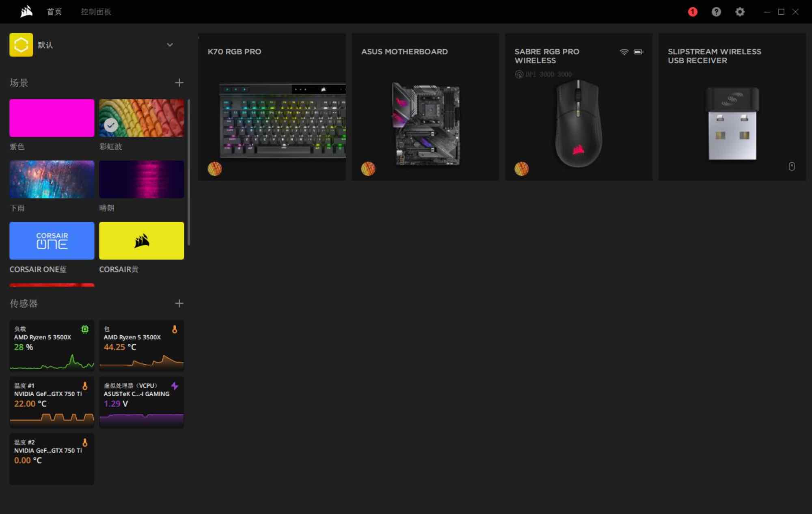812x514 pixels.
Task: Click K70 RGB PRO lighting effect badge
Action: [215, 168]
